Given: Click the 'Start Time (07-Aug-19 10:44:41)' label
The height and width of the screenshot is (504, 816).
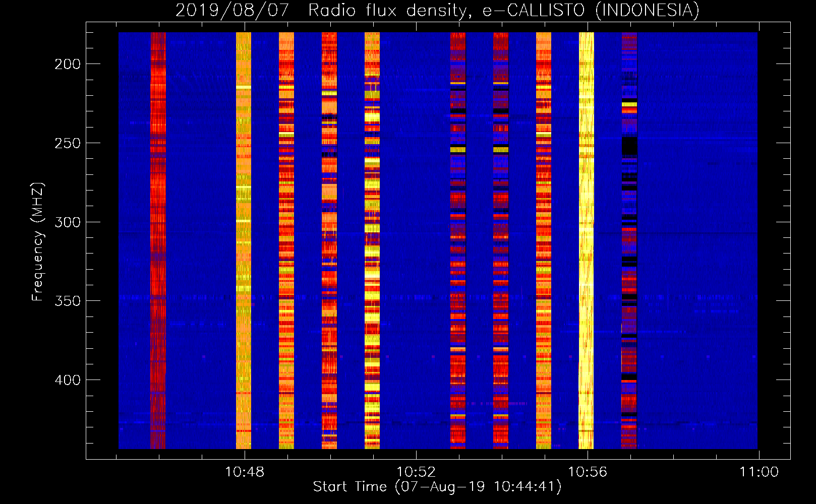Looking at the screenshot, I should 437,486.
